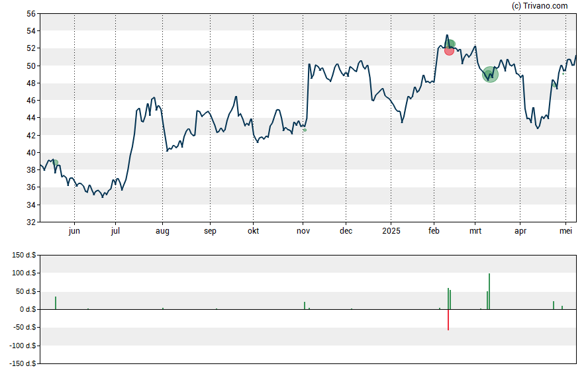Click the green volume bar in late May

[56, 303]
